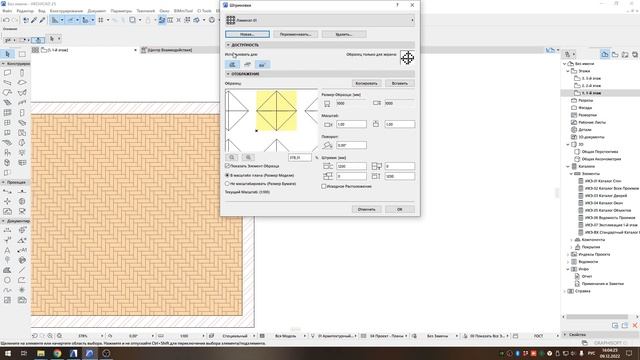Click the Project Map icon in Navigator
Screen dimensions: 640x360
(605, 54)
